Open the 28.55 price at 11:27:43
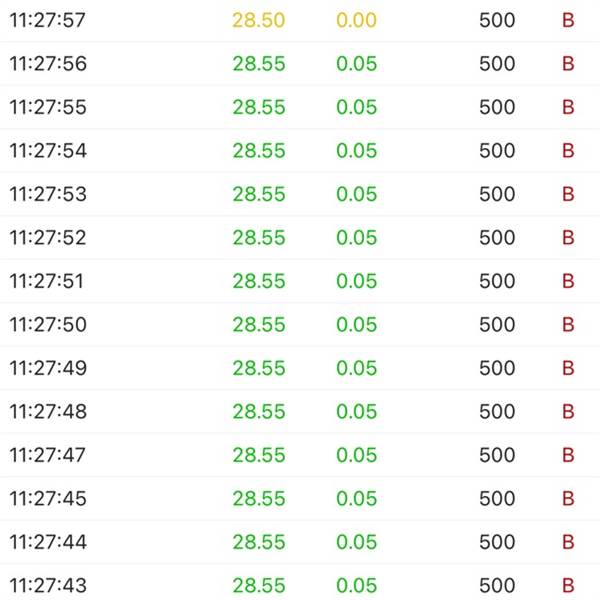 click(259, 585)
